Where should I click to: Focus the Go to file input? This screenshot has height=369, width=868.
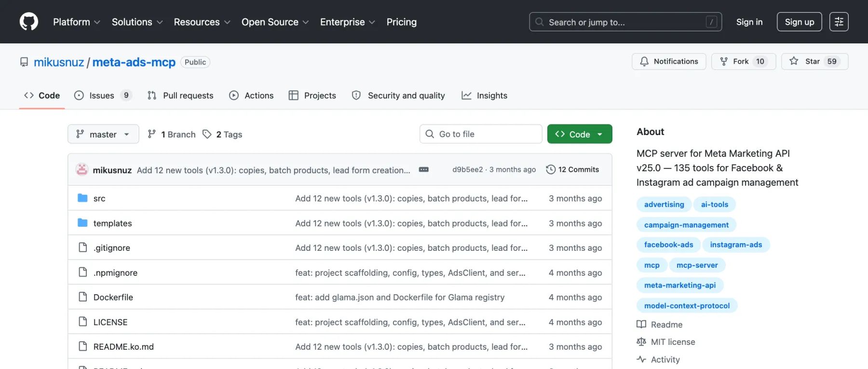coord(481,134)
